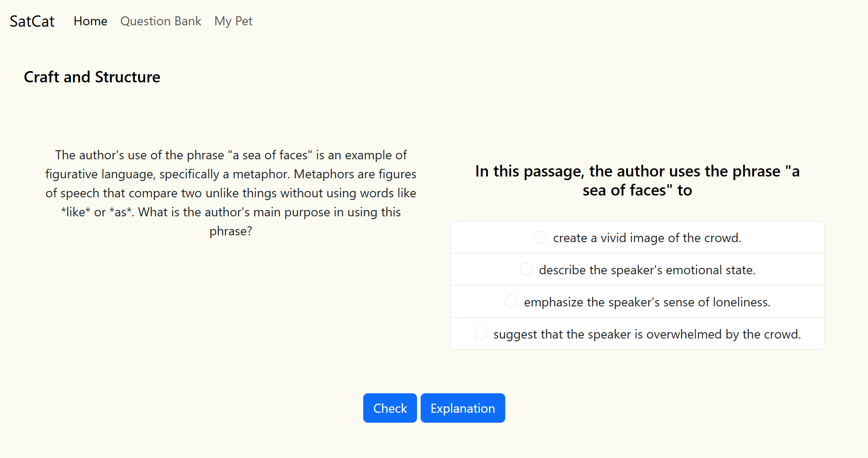Pick radio 'speaker is overwhelmed by the crowd'

pyautogui.click(x=480, y=334)
